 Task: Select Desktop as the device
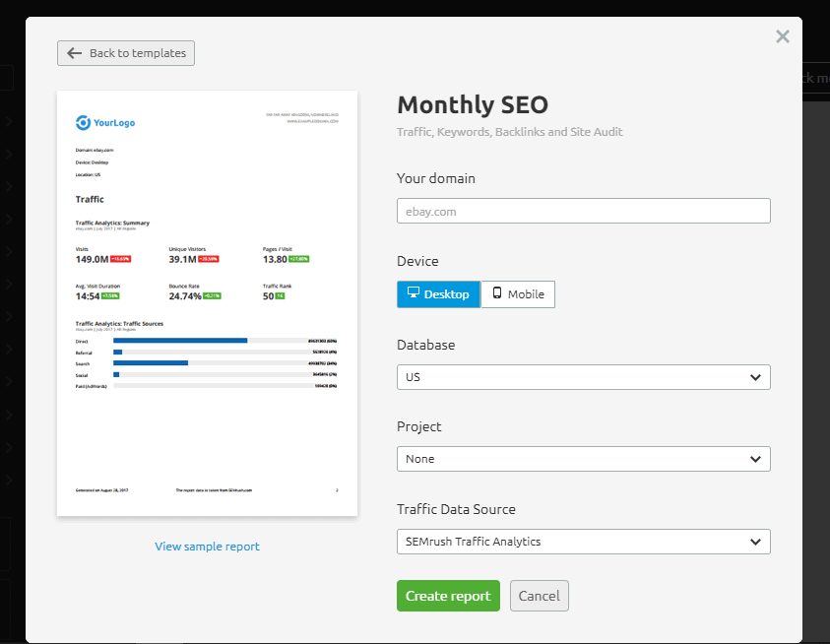click(x=439, y=294)
